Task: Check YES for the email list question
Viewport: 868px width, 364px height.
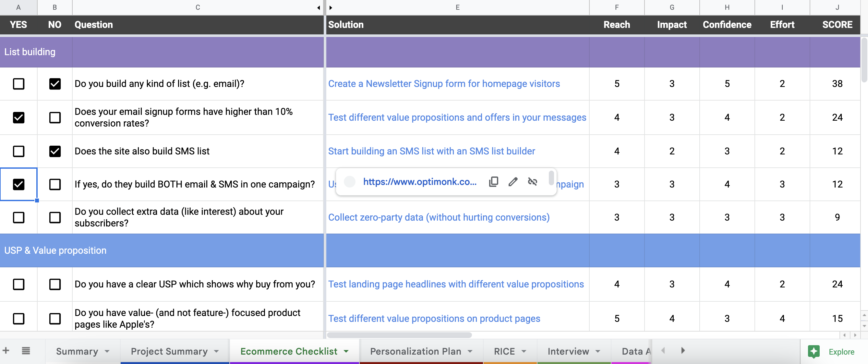Action: pyautogui.click(x=18, y=84)
